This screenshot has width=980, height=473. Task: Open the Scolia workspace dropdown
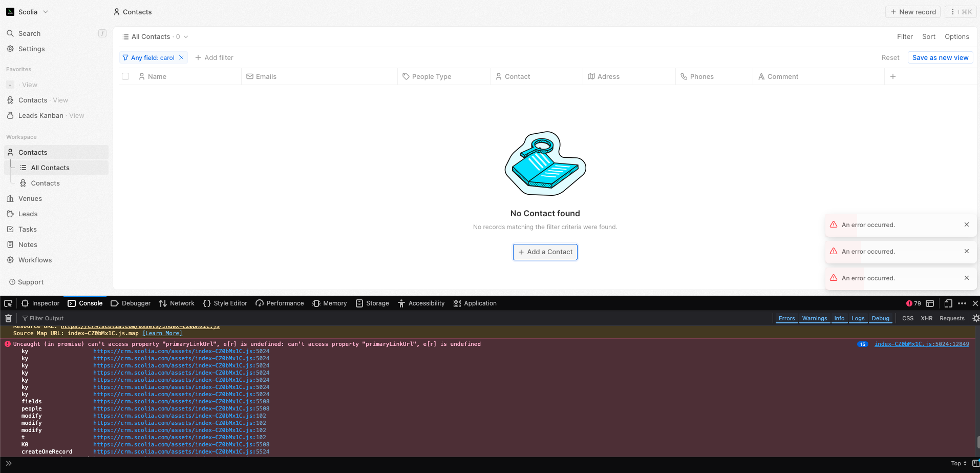pyautogui.click(x=28, y=12)
